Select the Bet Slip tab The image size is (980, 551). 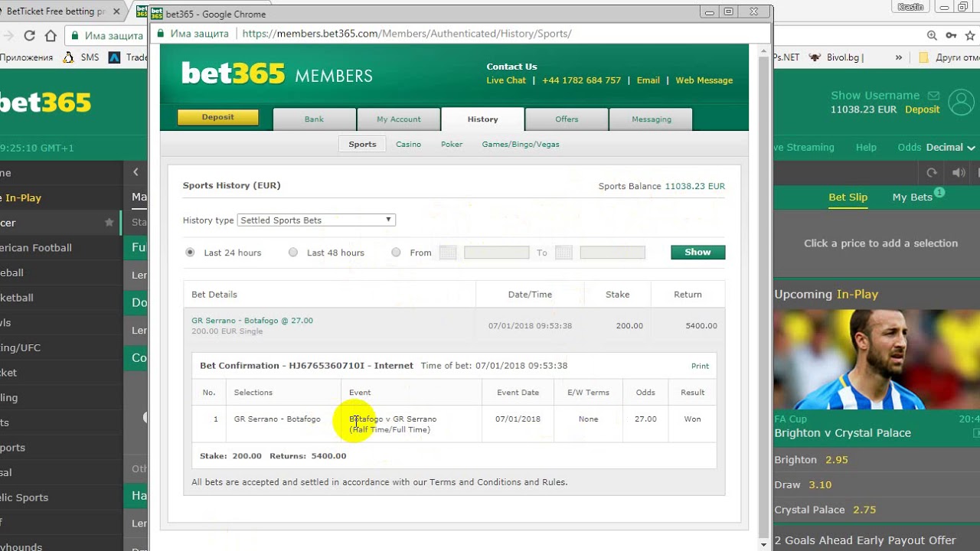click(x=848, y=197)
